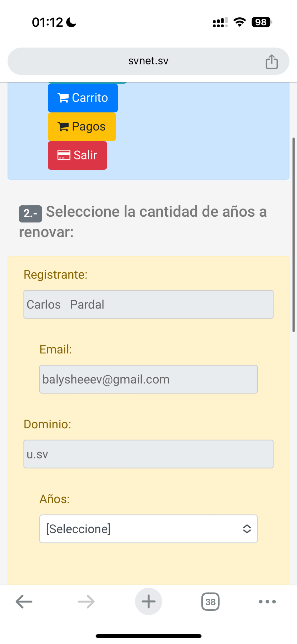
Task: Tap the shopping cart icon on Carrito
Action: (63, 98)
